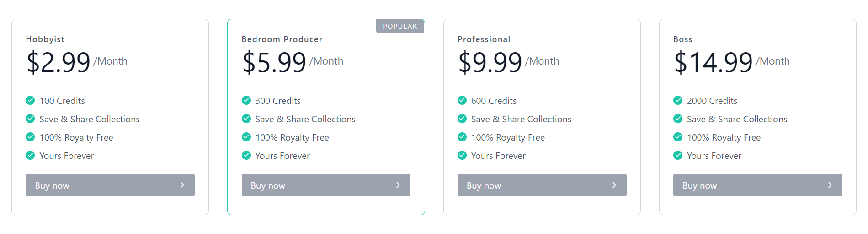Click 100% Royalty Free checkmark in Hobbyist plan

click(30, 137)
